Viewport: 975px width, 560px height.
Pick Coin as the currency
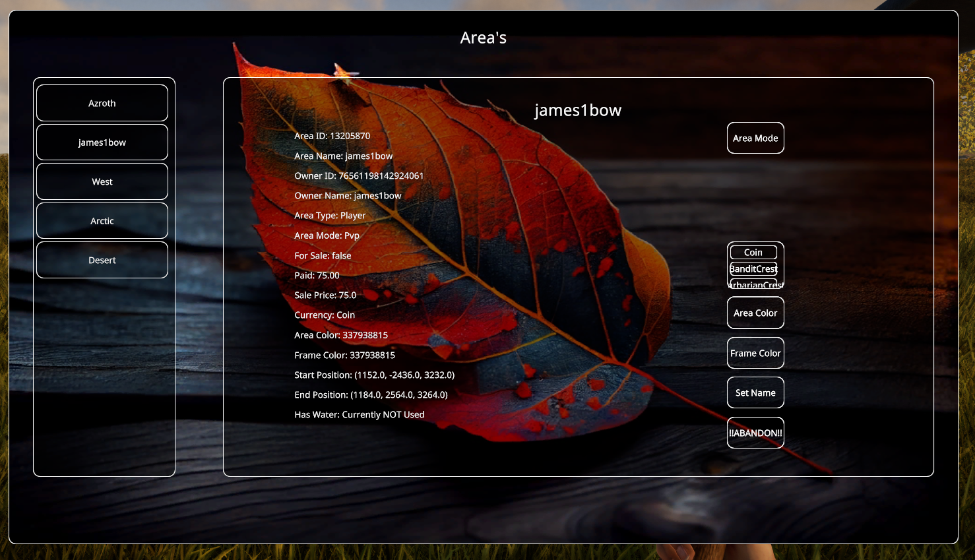click(753, 252)
